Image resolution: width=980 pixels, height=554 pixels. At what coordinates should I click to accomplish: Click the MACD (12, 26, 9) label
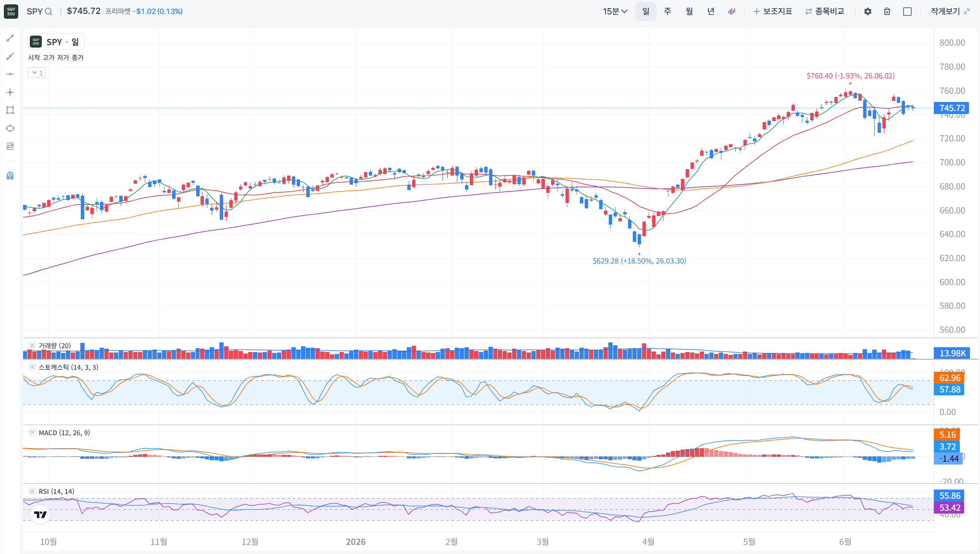tap(64, 432)
